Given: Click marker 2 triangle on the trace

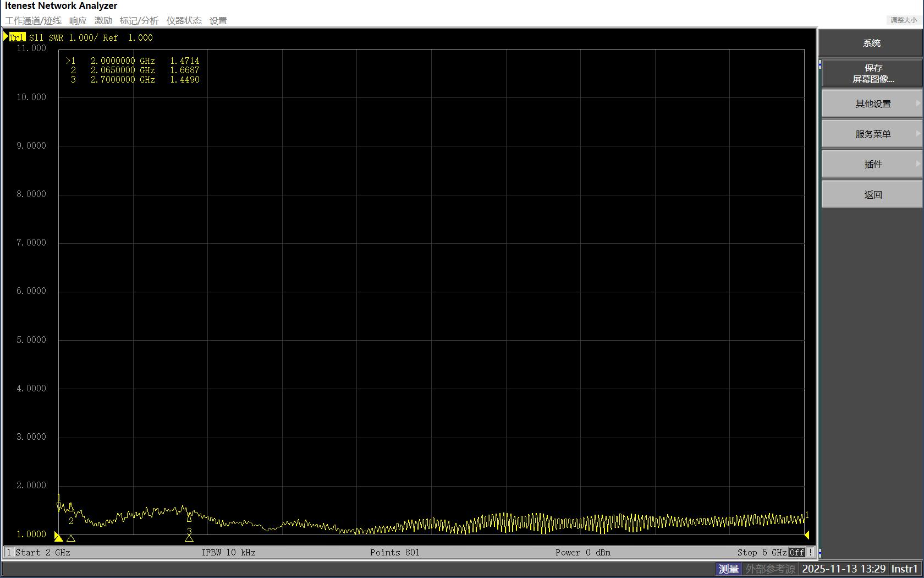Looking at the screenshot, I should 70,508.
